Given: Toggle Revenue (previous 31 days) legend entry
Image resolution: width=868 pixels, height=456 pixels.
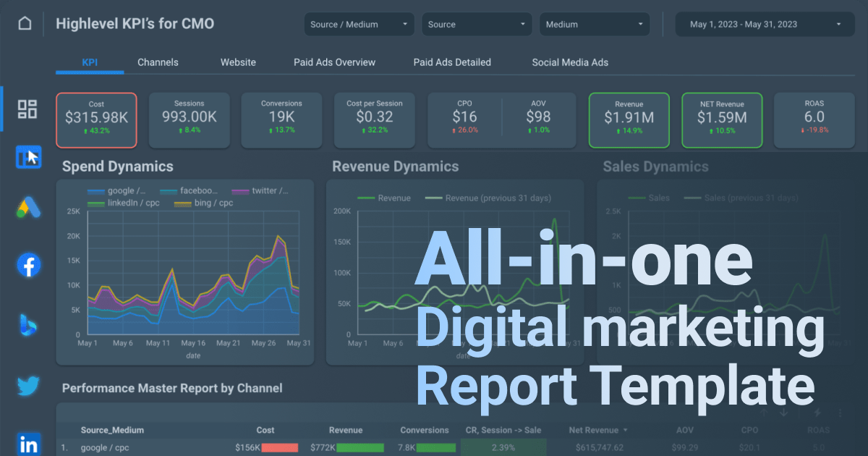Looking at the screenshot, I should tap(488, 198).
